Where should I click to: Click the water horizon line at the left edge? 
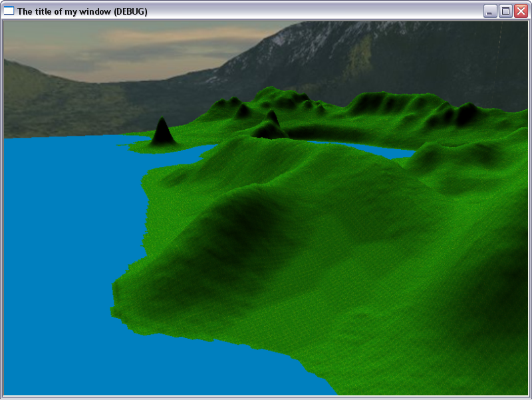[40, 138]
